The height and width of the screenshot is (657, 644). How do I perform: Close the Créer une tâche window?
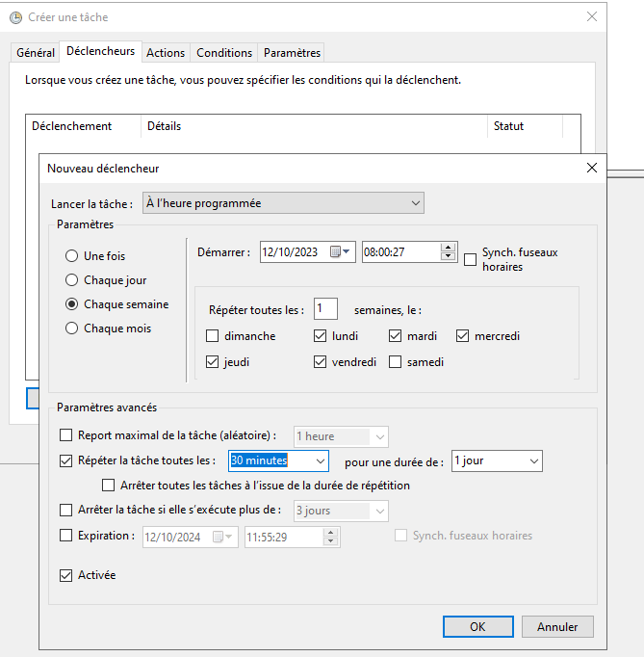tap(592, 16)
